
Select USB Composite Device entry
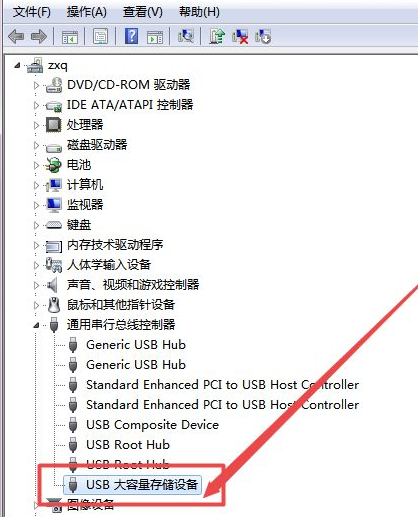[152, 425]
